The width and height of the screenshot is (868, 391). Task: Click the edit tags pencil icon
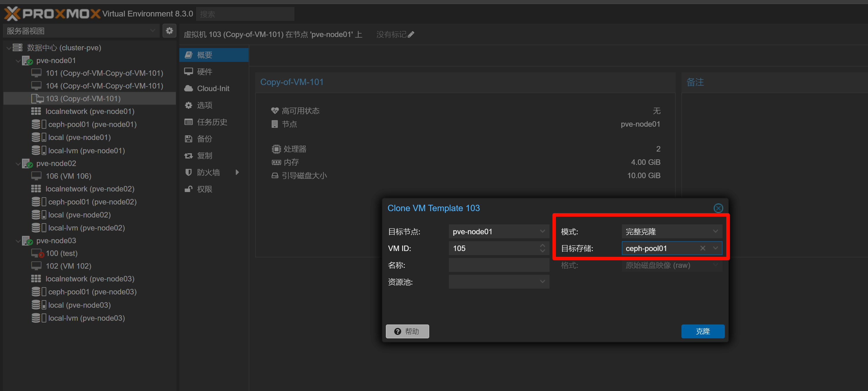tap(411, 34)
